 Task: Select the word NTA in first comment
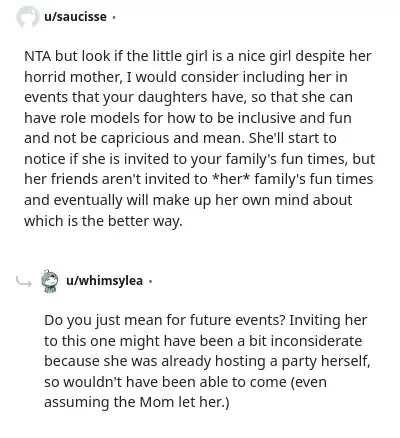[x=38, y=56]
